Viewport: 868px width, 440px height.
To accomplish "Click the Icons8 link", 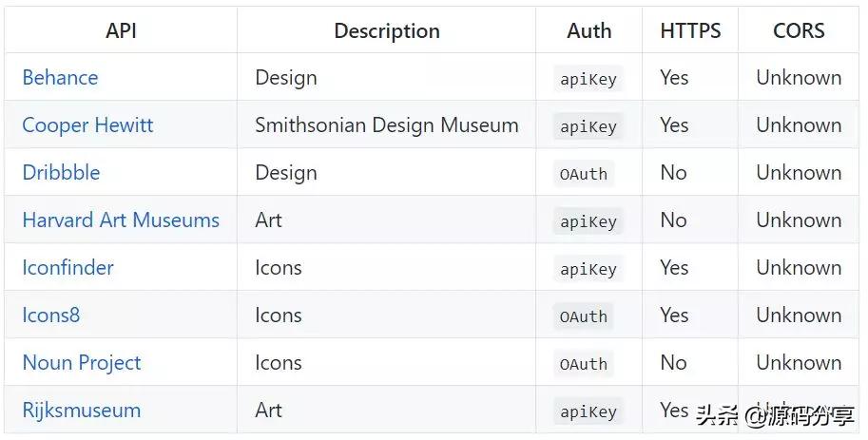I will click(x=51, y=316).
